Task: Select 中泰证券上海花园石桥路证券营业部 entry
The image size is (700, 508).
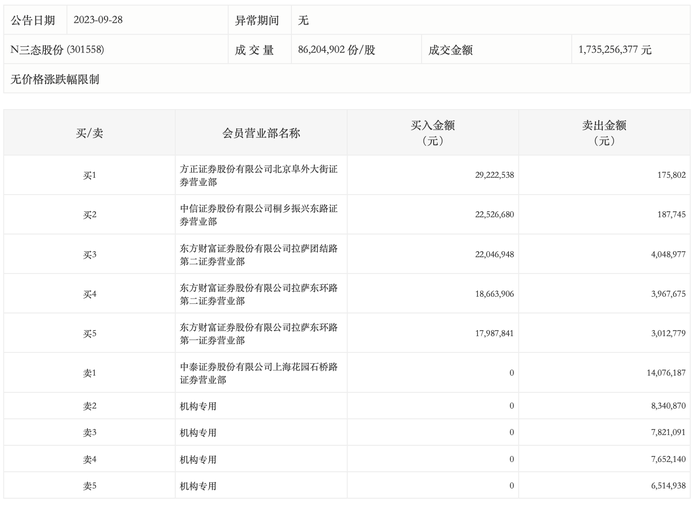Action: 259,373
